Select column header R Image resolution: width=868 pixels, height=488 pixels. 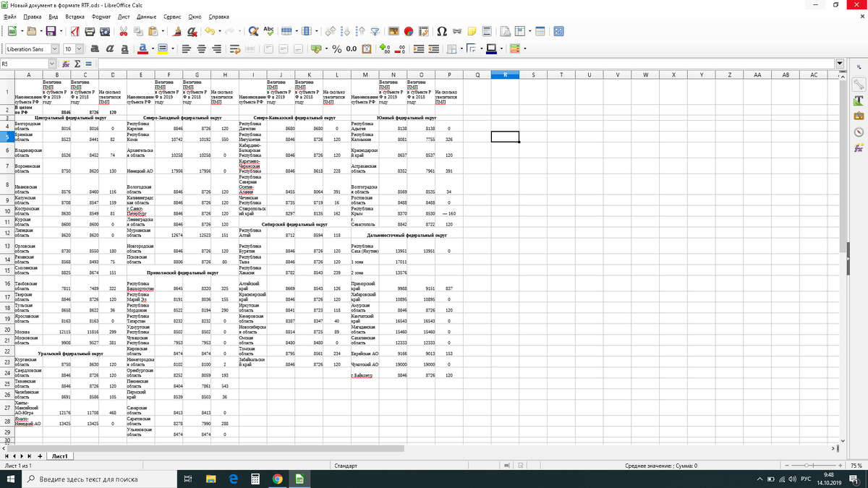pyautogui.click(x=505, y=74)
